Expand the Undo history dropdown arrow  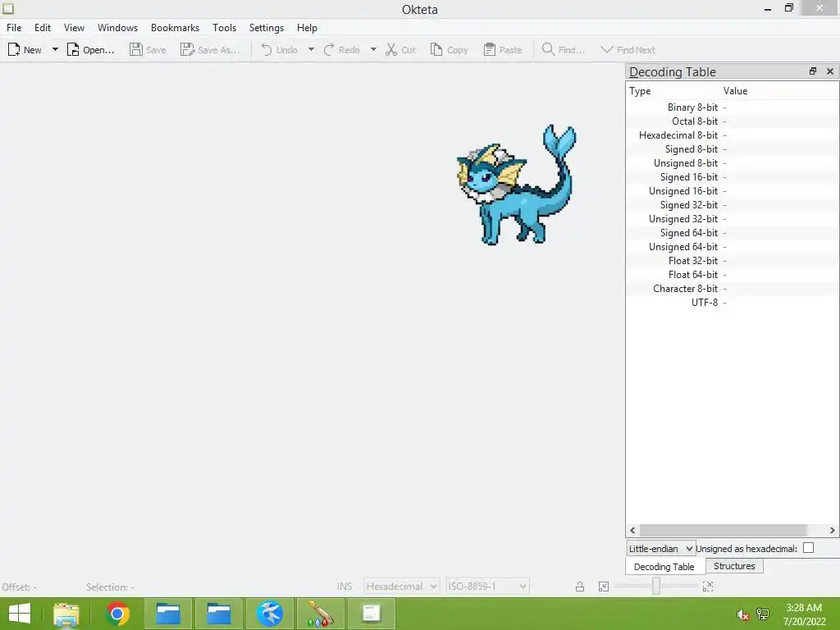(x=311, y=50)
